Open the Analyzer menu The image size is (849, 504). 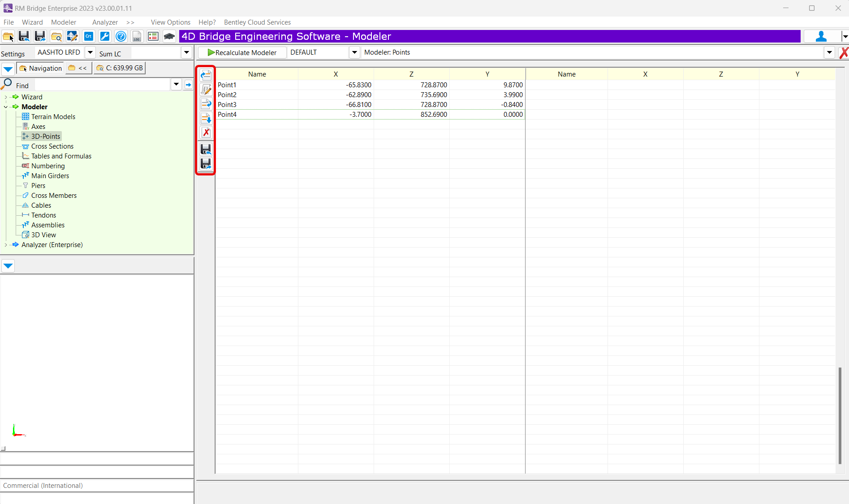pyautogui.click(x=105, y=22)
